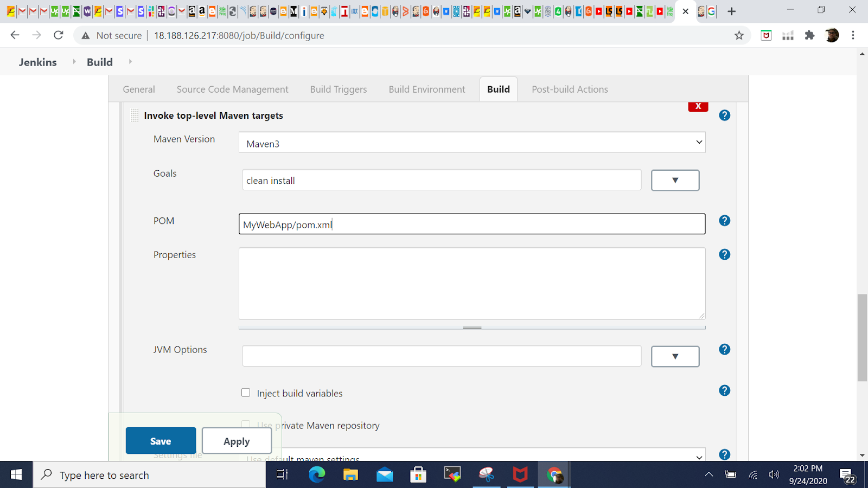Click the Not secure warning icon
868x488 pixels.
(x=86, y=36)
